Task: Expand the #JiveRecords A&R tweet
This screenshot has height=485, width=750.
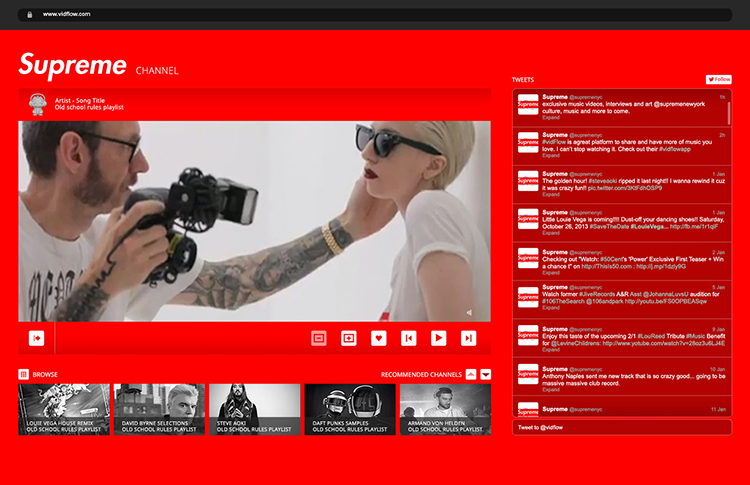Action: (551, 308)
